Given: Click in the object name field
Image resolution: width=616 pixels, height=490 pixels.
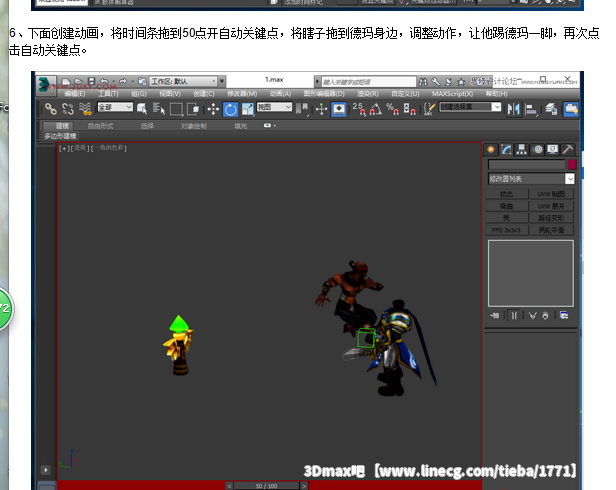Looking at the screenshot, I should pos(526,164).
